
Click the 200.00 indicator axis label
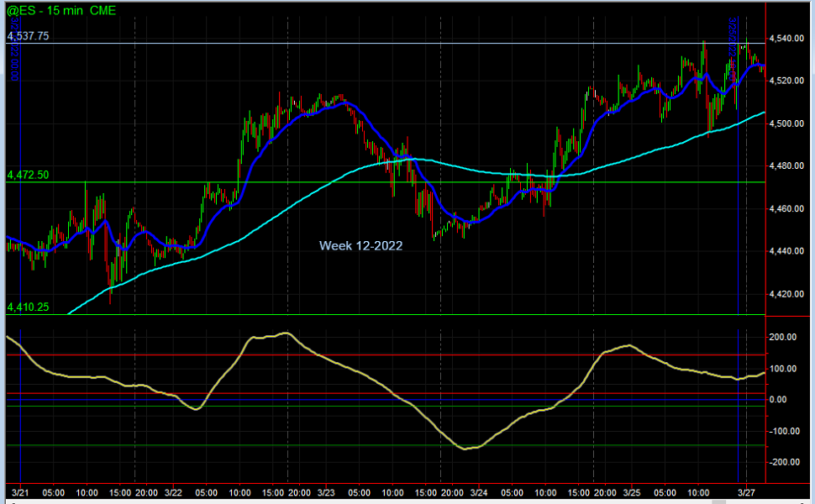coord(783,337)
